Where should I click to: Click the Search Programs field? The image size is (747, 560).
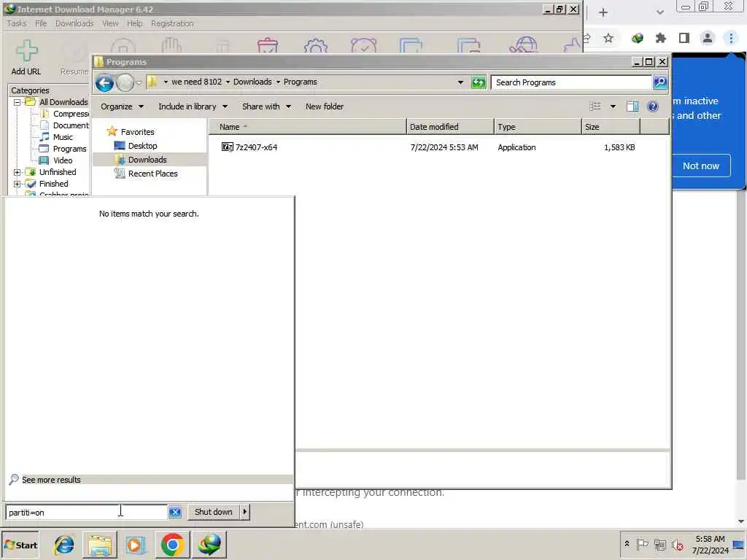[570, 82]
